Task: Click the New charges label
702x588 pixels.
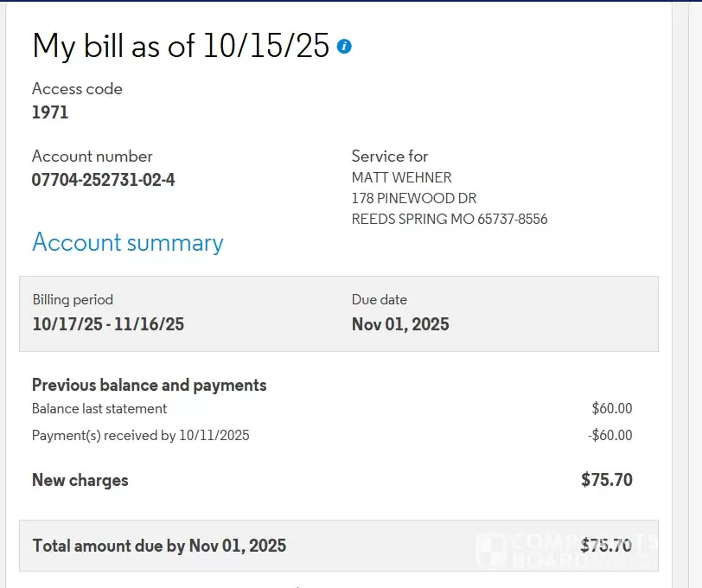Action: click(x=80, y=480)
